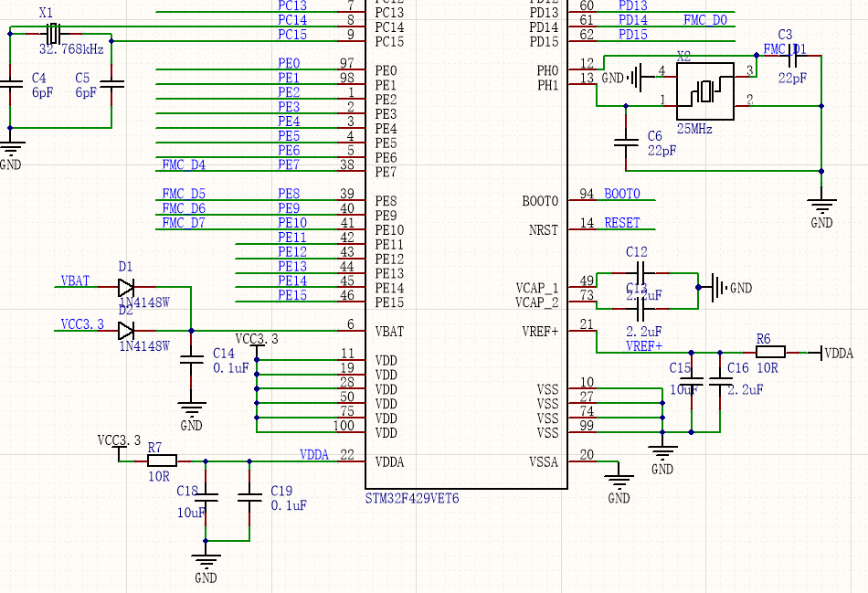Viewport: 868px width, 593px height.
Task: Select VCC3.3 power port above VDD pins
Action: click(x=257, y=344)
